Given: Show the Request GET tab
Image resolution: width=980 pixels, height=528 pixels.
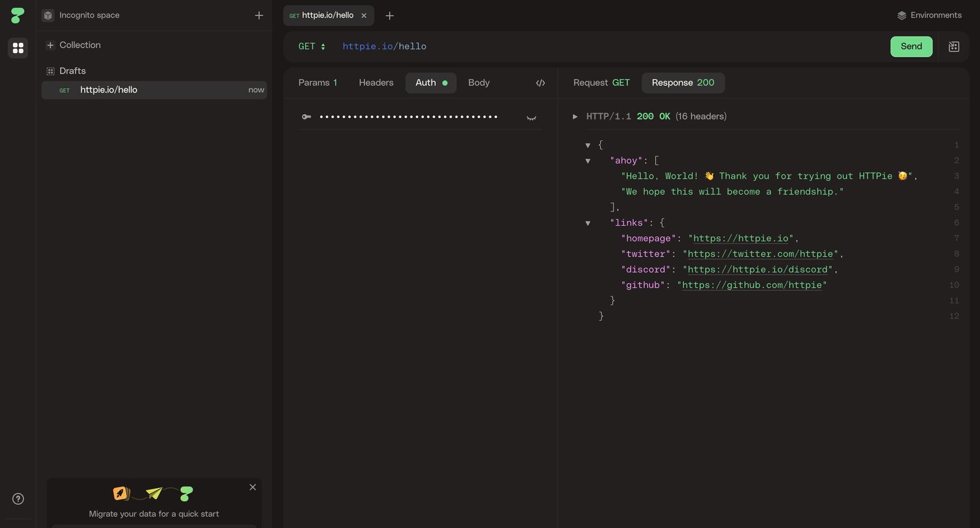Looking at the screenshot, I should pyautogui.click(x=601, y=83).
